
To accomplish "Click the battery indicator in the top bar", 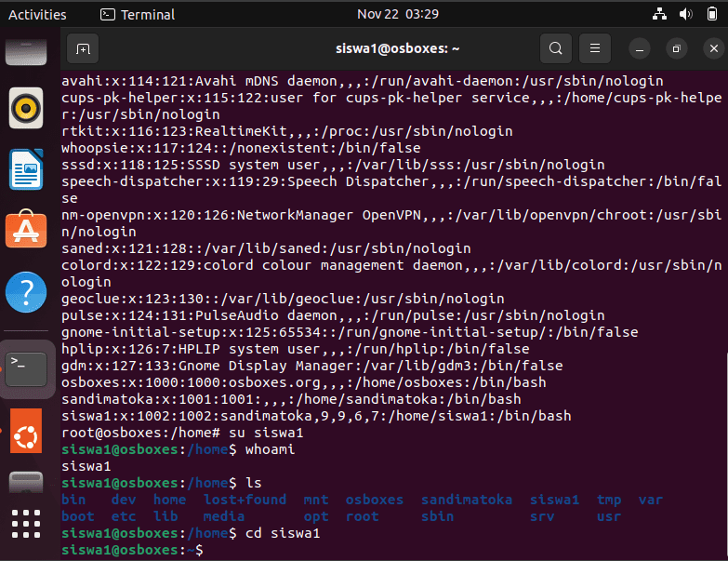I will pyautogui.click(x=712, y=14).
